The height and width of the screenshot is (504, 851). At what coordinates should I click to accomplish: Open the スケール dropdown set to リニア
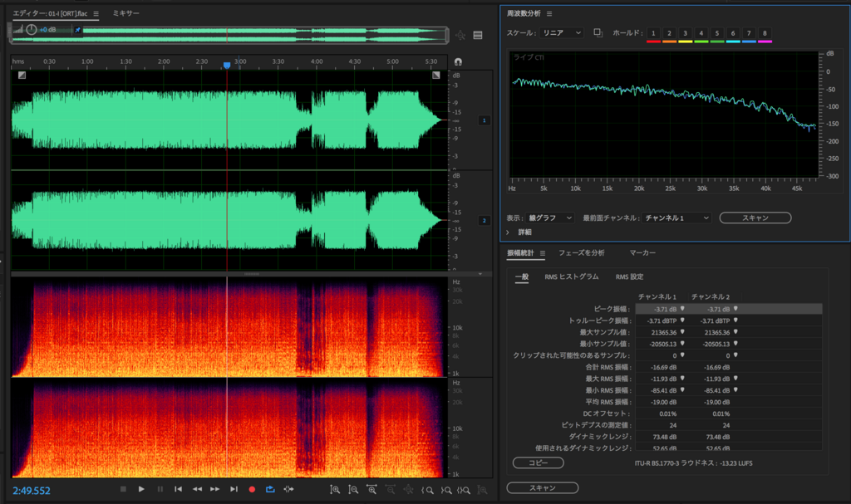point(562,33)
